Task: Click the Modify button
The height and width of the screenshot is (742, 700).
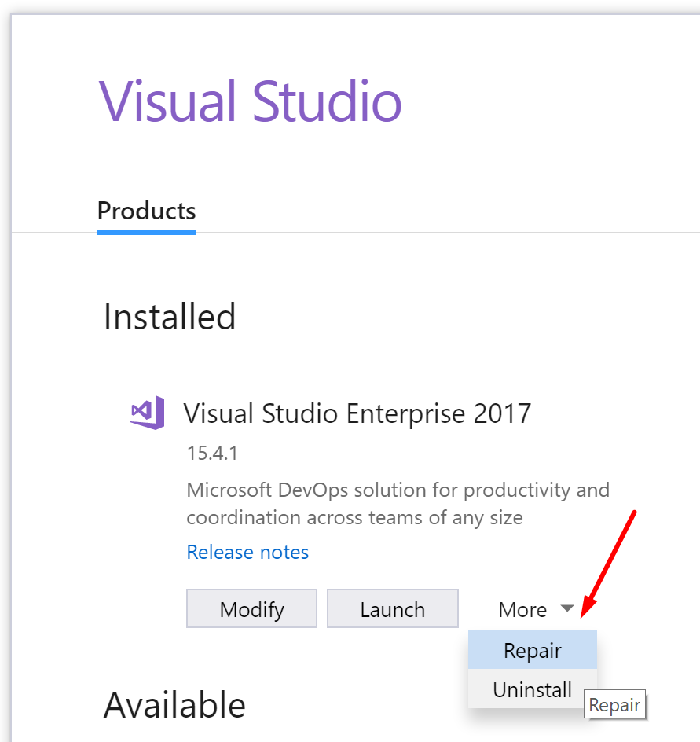Action: pos(251,608)
